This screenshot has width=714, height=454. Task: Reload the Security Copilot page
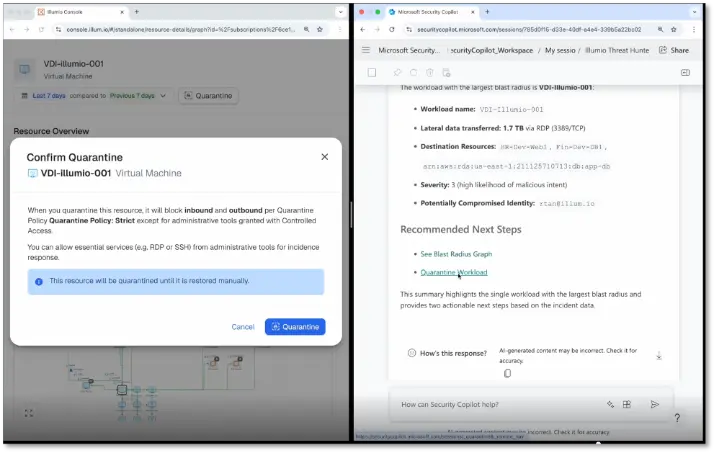[392, 30]
